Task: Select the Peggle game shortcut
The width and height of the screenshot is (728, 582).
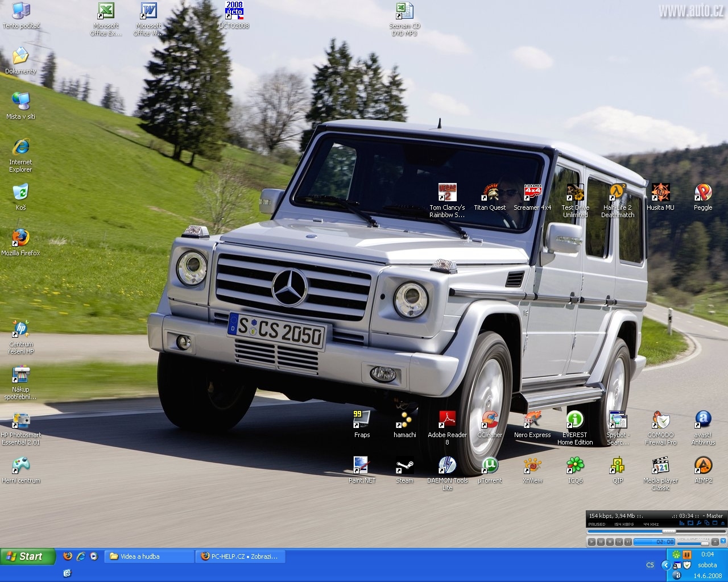Action: click(703, 198)
